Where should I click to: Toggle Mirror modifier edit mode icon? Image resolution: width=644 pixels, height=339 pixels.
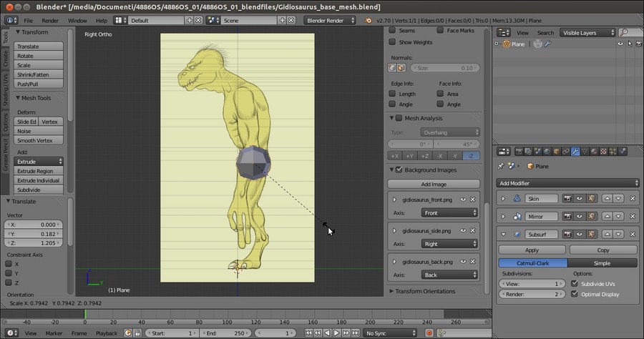pos(592,216)
